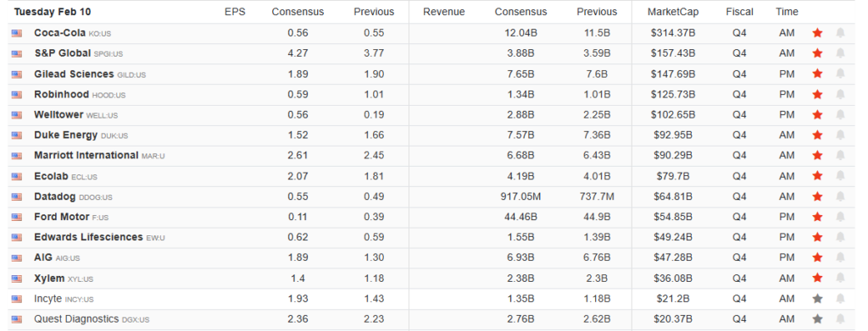Enable alert bell for Xylem

pos(840,279)
